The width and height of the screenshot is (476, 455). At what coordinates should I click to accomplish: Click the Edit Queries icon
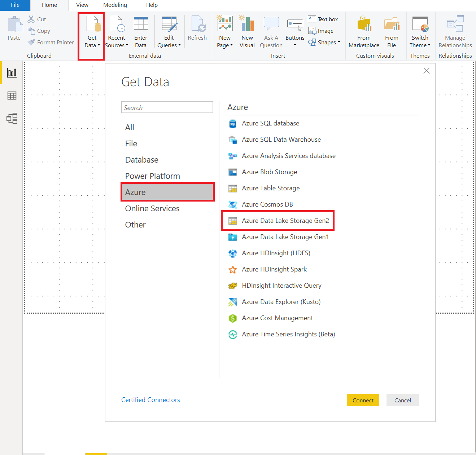coord(169,24)
